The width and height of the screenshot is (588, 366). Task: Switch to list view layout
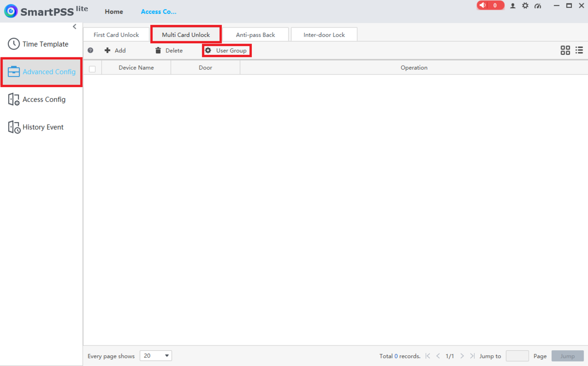[579, 50]
